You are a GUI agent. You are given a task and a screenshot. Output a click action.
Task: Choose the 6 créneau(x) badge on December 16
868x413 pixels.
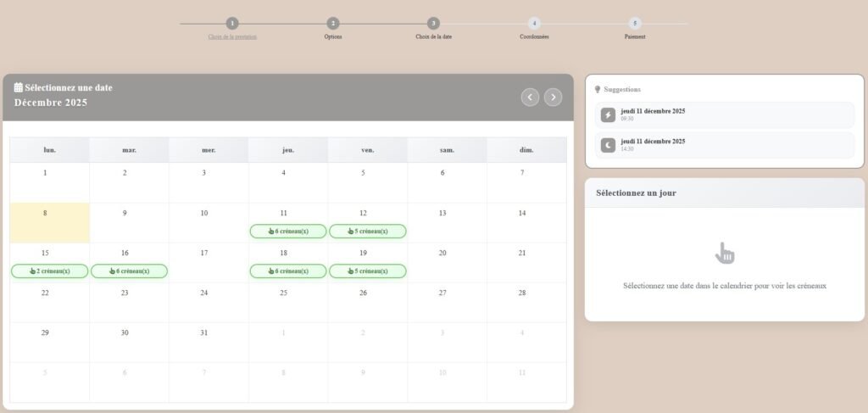[129, 271]
